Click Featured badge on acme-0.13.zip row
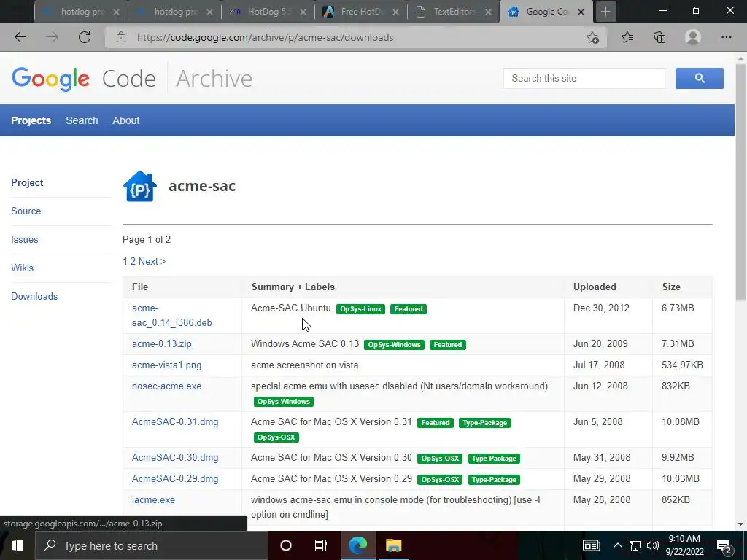 (x=447, y=345)
